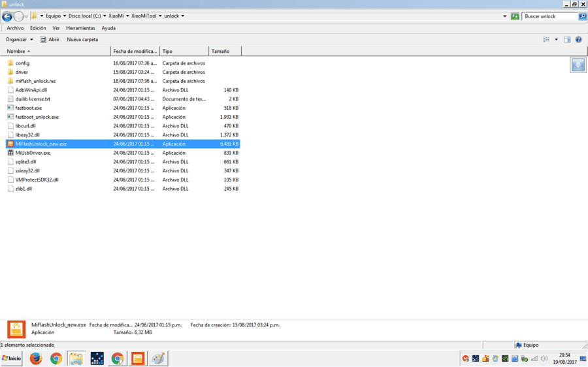Click the refresh icon beside address bar
The image size is (588, 367).
click(515, 16)
